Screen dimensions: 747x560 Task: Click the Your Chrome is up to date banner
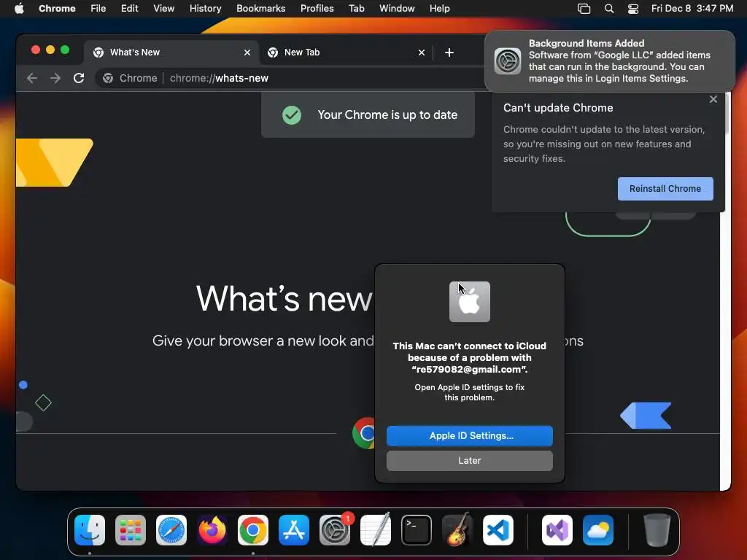click(368, 114)
